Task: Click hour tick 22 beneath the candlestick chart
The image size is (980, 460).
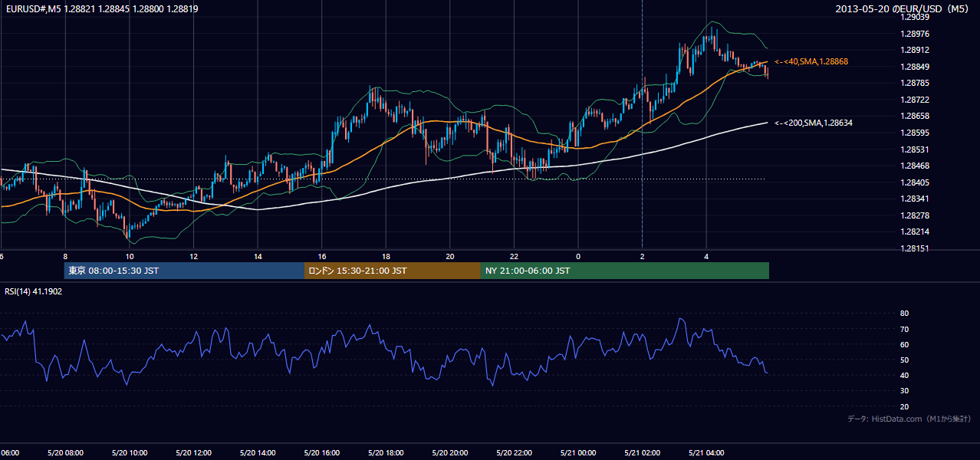Action: point(514,256)
